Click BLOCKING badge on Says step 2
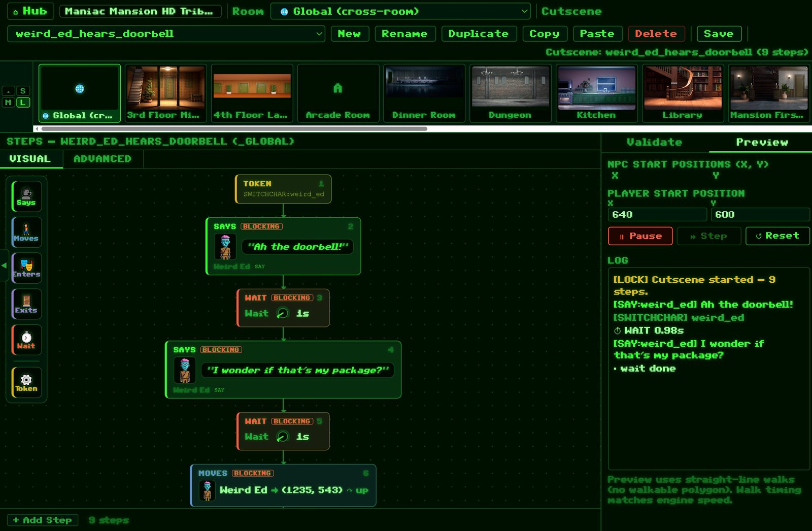This screenshot has height=531, width=812. click(x=262, y=226)
